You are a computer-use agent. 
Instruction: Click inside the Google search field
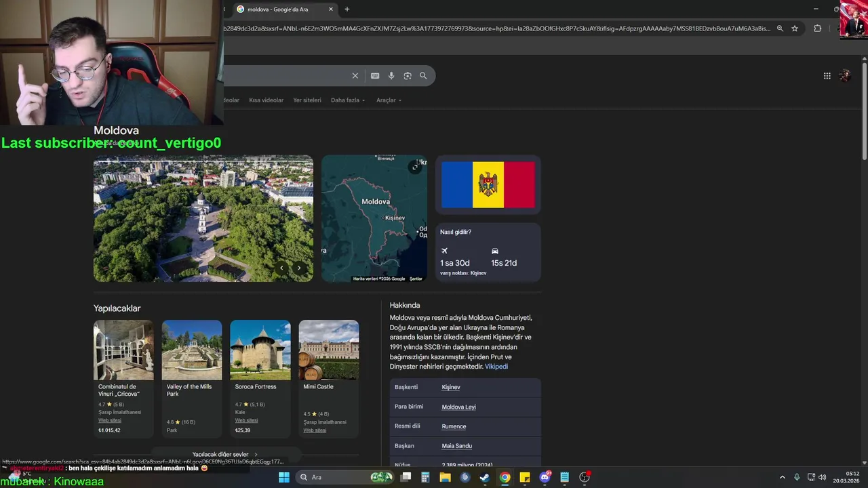(x=285, y=76)
